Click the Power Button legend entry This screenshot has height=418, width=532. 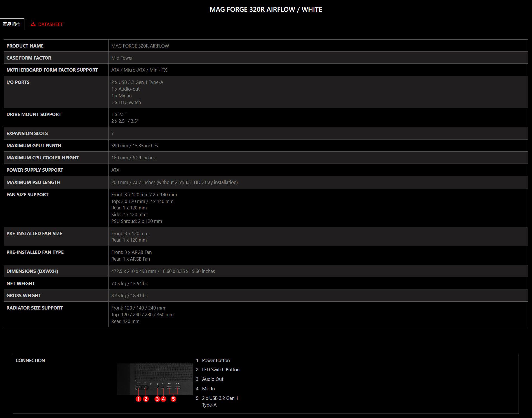coord(216,360)
